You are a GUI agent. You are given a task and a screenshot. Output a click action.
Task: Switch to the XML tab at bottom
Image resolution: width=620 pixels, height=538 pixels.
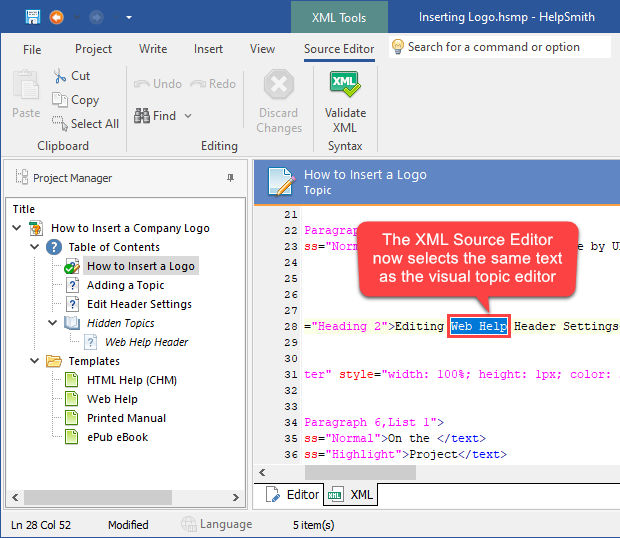[x=350, y=495]
